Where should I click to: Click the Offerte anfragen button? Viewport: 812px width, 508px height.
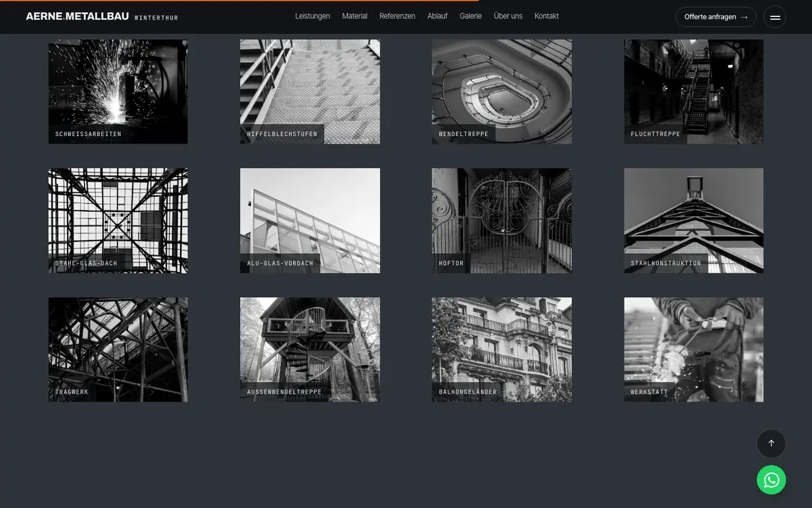click(x=716, y=17)
